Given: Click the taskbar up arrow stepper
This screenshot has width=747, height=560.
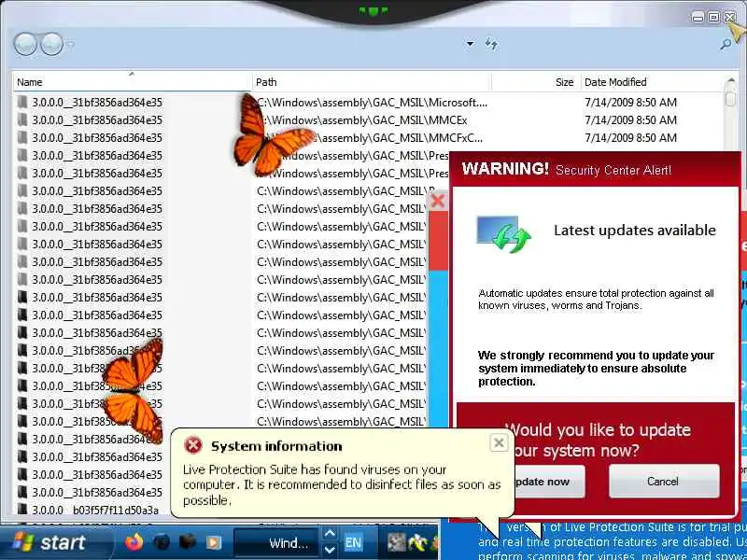Looking at the screenshot, I should tap(330, 534).
